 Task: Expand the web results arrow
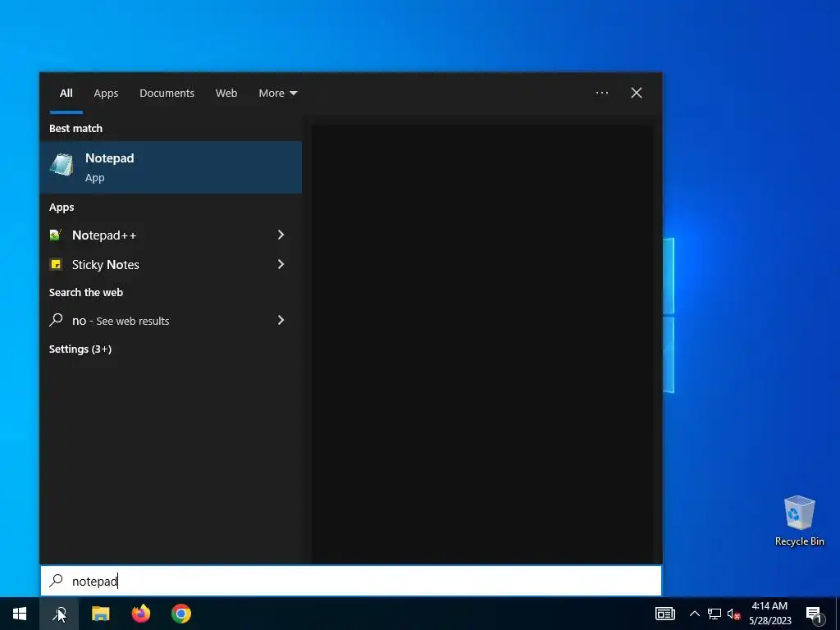281,320
